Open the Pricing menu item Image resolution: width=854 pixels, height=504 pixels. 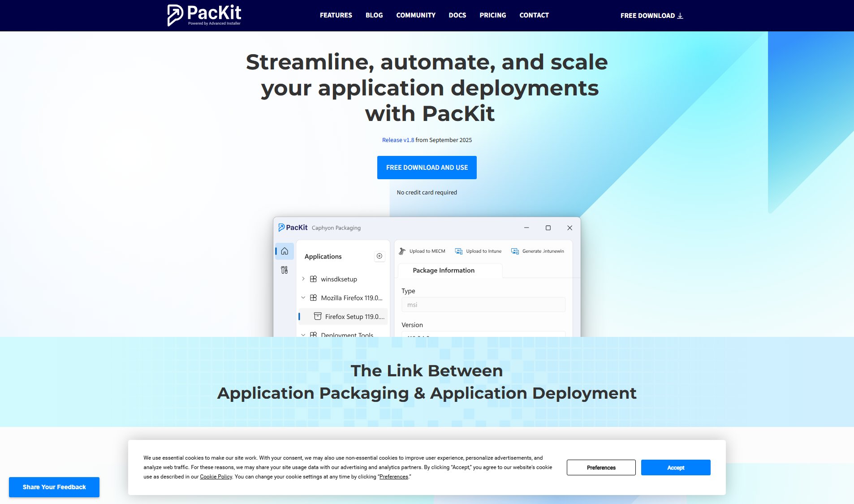[x=492, y=15]
